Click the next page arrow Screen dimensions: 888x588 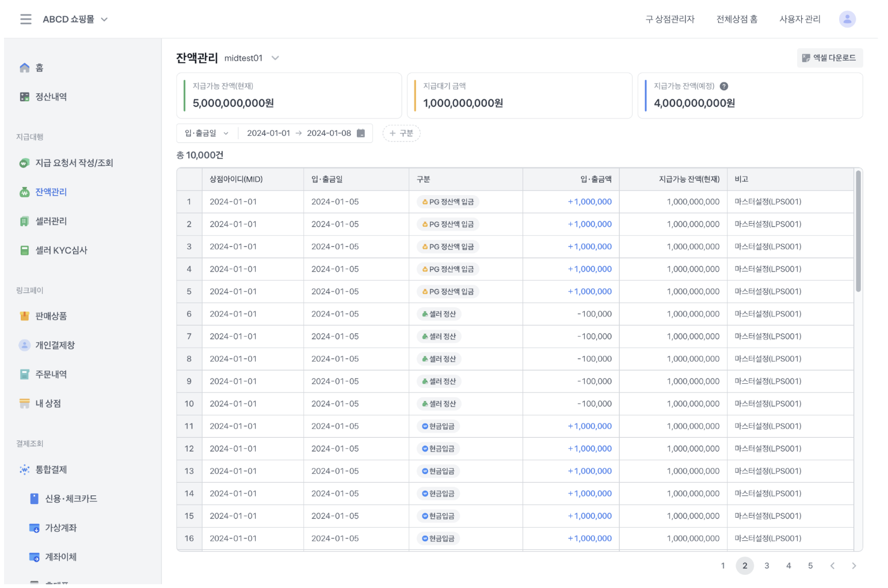(x=853, y=566)
